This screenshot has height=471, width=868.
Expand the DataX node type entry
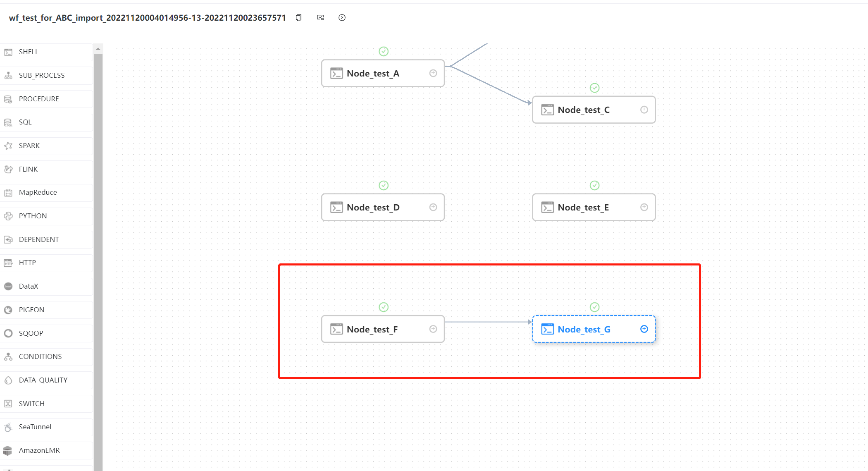(48, 286)
